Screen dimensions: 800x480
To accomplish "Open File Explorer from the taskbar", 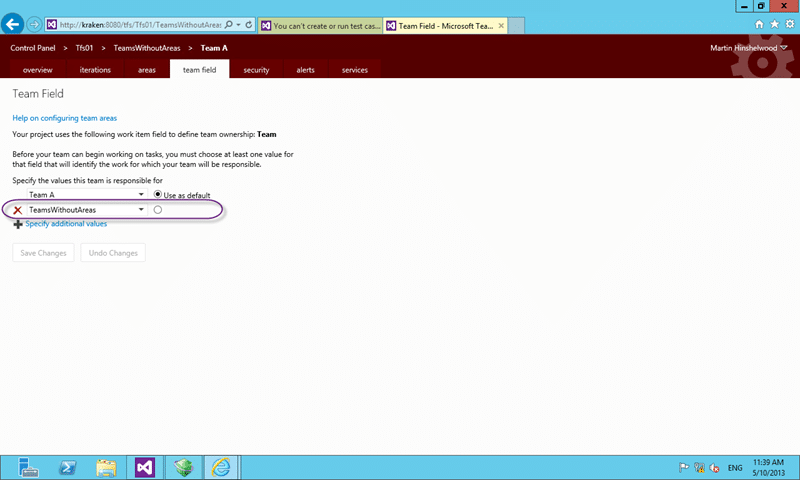I will [106, 467].
